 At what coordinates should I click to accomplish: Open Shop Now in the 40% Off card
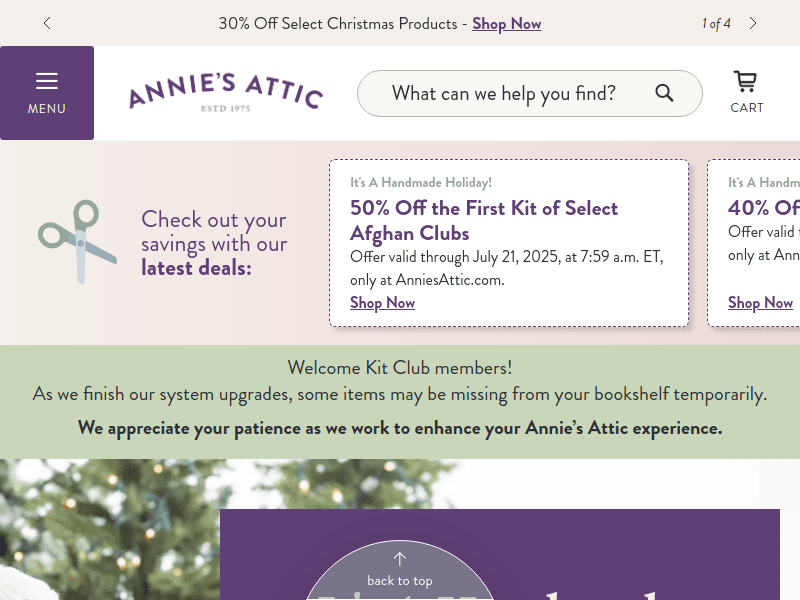(760, 302)
